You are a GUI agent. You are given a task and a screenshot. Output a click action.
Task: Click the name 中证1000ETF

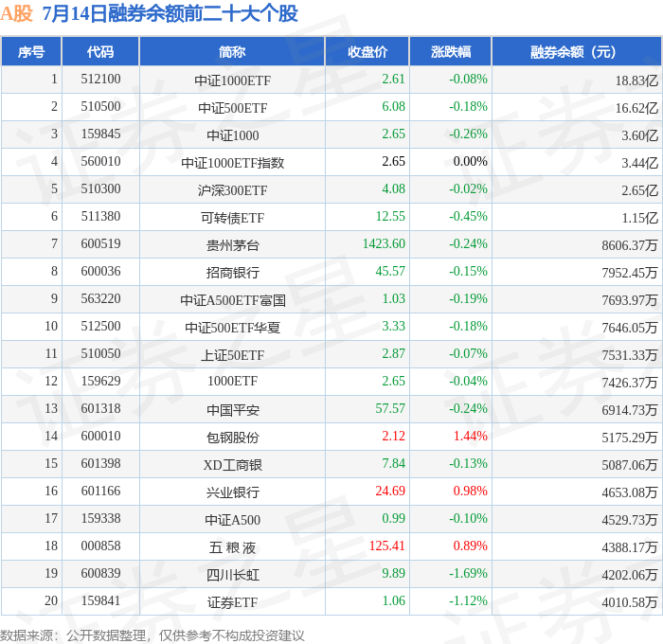233,80
